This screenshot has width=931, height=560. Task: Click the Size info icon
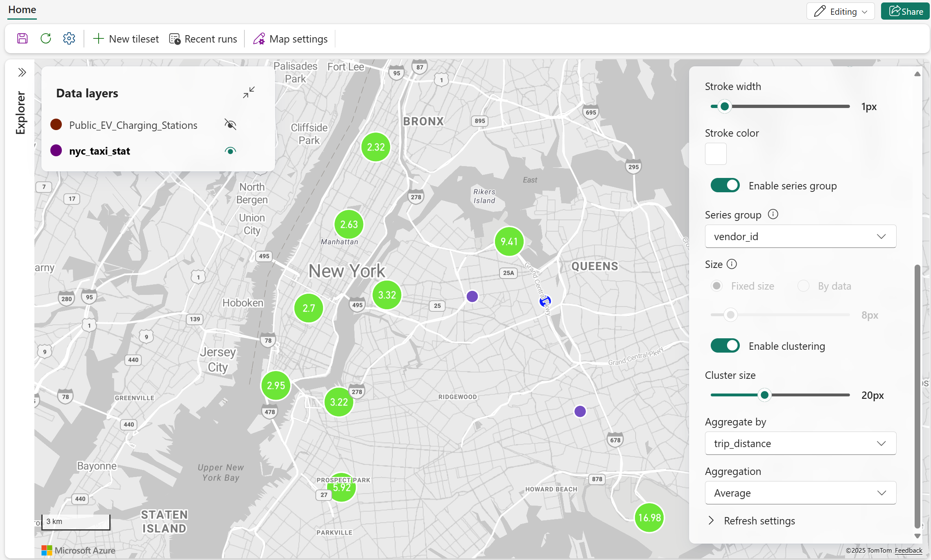[732, 264]
